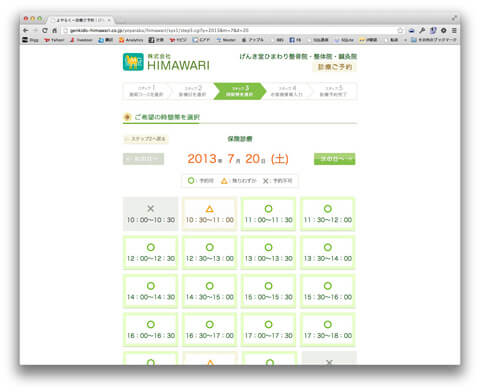Open the Yahoo bookmark
The height and width of the screenshot is (392, 480).
[x=54, y=40]
